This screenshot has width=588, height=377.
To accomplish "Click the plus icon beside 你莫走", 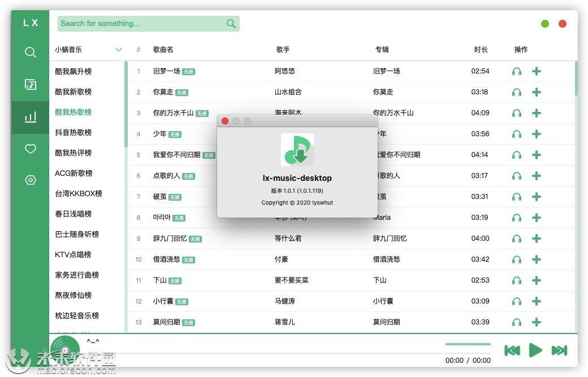I will pos(536,92).
